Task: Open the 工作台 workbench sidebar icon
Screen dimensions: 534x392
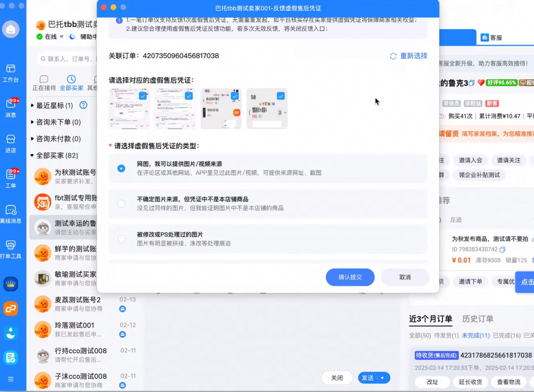Action: [10, 73]
